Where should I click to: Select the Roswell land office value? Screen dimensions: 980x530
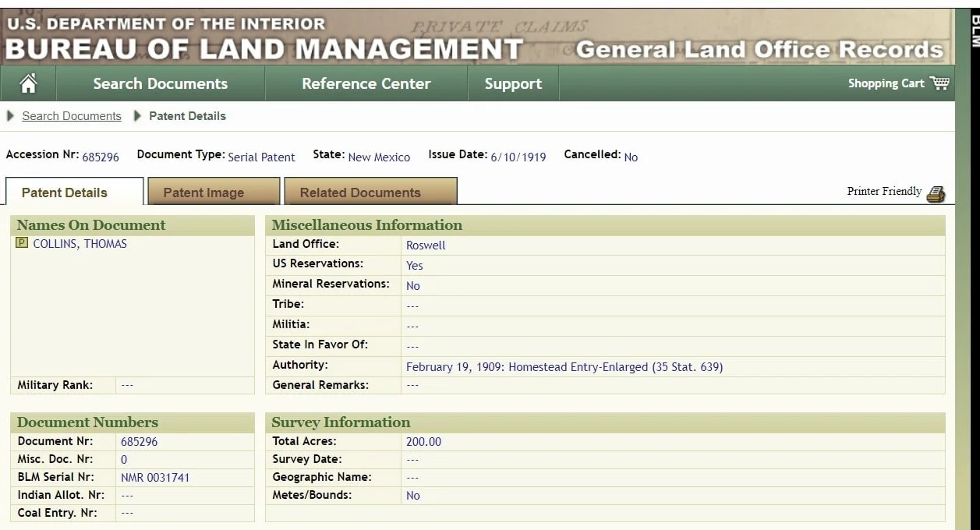tap(426, 246)
